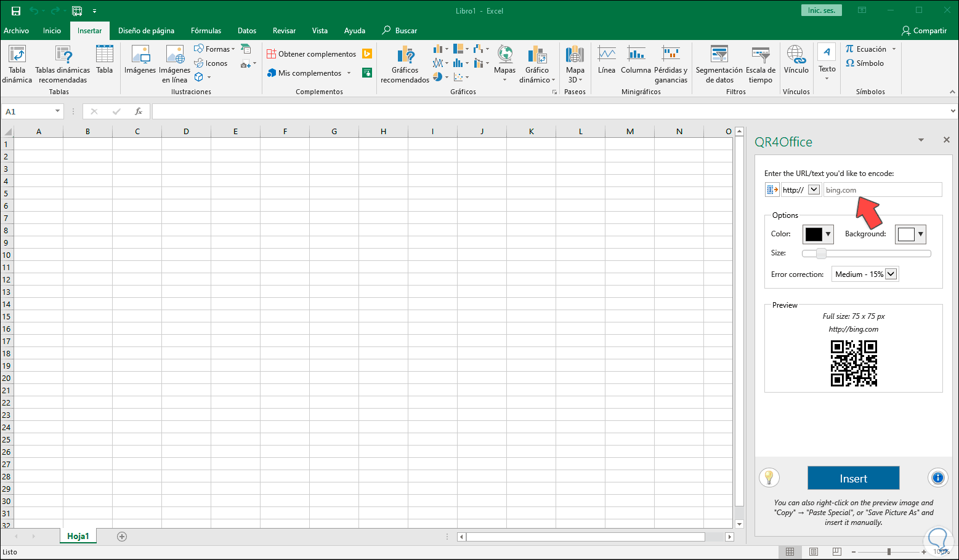Switch to the Fórmulas tab
This screenshot has height=560, width=959.
[206, 31]
